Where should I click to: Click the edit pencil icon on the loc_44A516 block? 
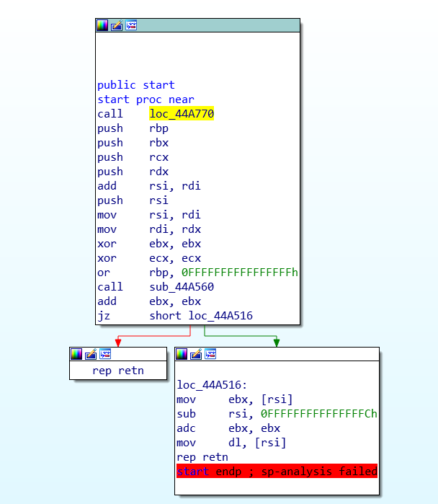196,354
